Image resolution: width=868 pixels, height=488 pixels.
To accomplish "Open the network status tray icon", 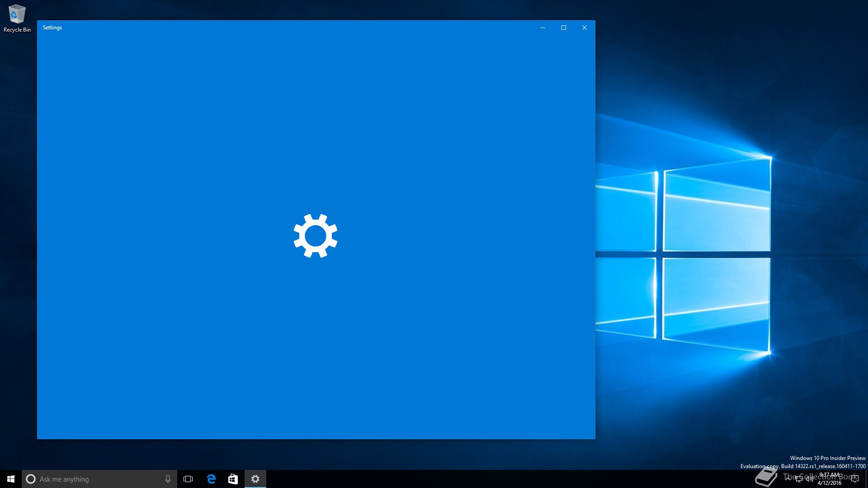I will (x=799, y=479).
